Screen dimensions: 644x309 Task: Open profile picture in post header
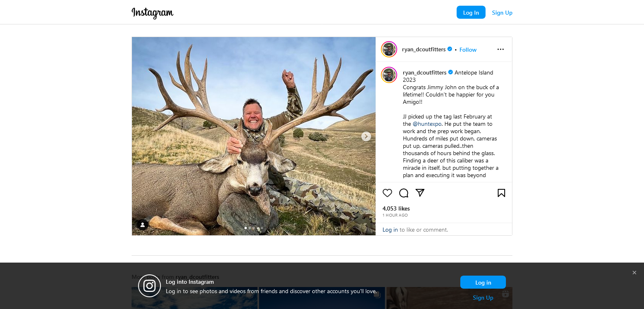pos(389,49)
